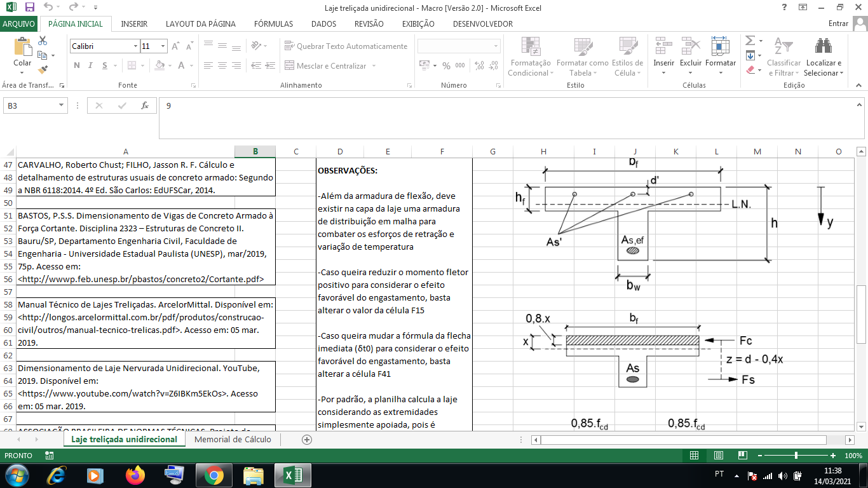The width and height of the screenshot is (868, 488).
Task: Click increase decimal places icon
Action: tap(479, 65)
